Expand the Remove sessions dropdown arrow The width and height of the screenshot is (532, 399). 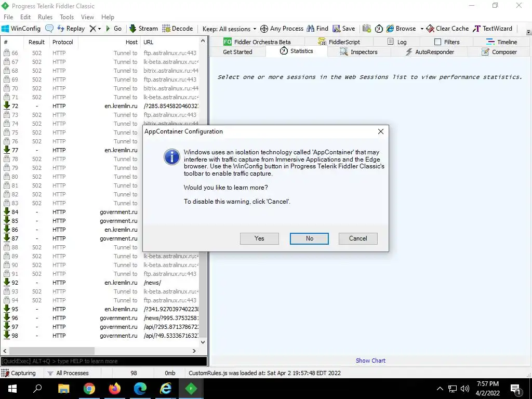[99, 29]
